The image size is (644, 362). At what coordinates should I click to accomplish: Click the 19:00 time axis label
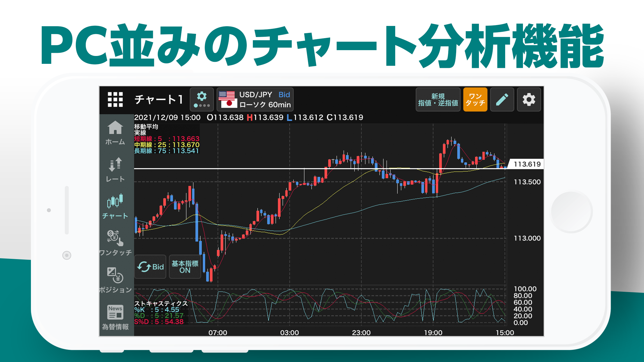[433, 333]
